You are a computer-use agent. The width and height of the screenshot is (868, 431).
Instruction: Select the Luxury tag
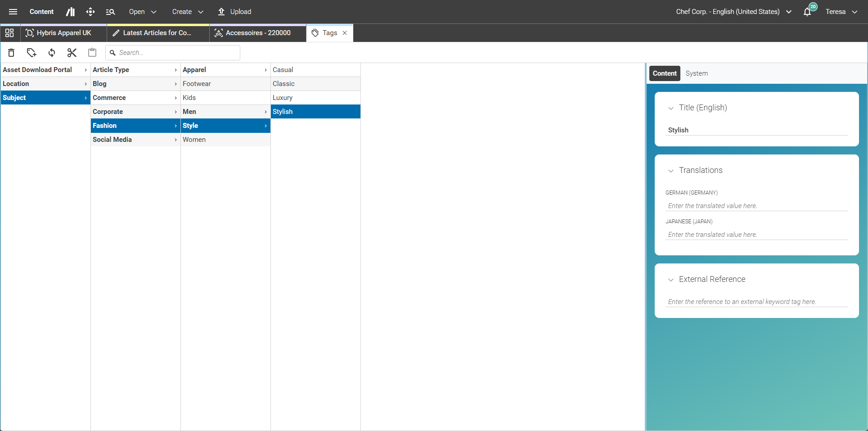315,98
